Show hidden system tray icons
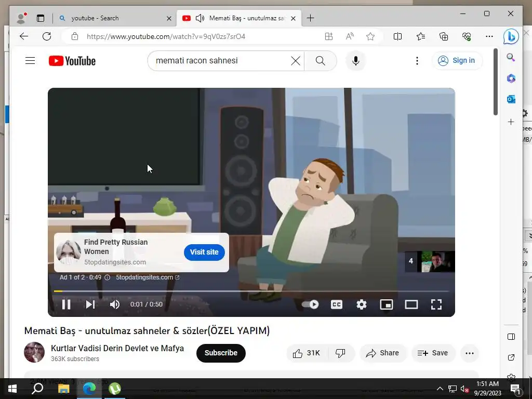This screenshot has width=532, height=399. pos(440,389)
